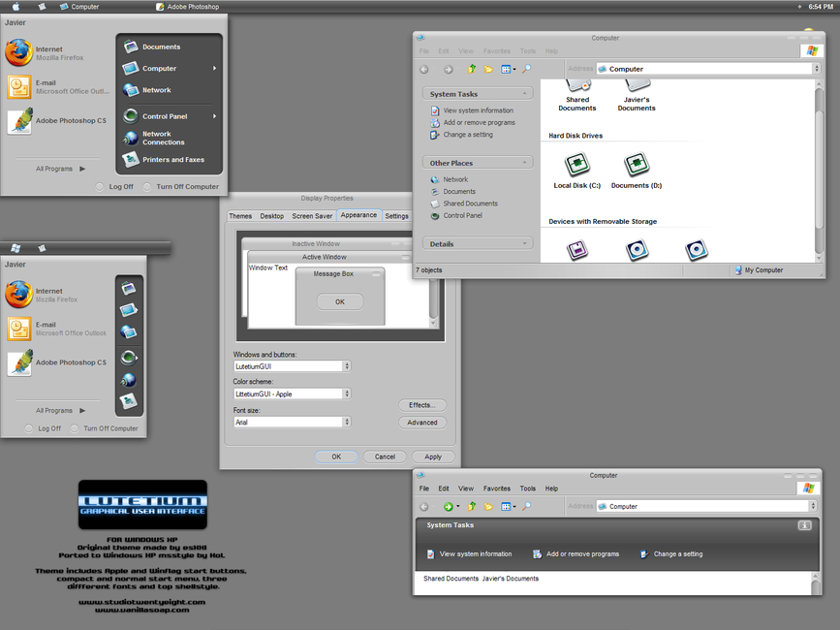Click Search magnifier in lower Computer window
The width and height of the screenshot is (840, 630).
pos(527,506)
